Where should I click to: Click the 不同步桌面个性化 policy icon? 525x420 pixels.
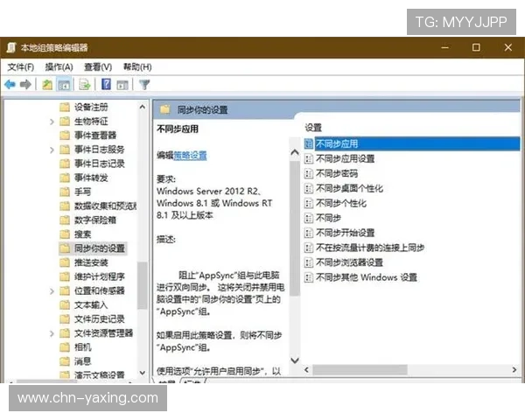308,188
